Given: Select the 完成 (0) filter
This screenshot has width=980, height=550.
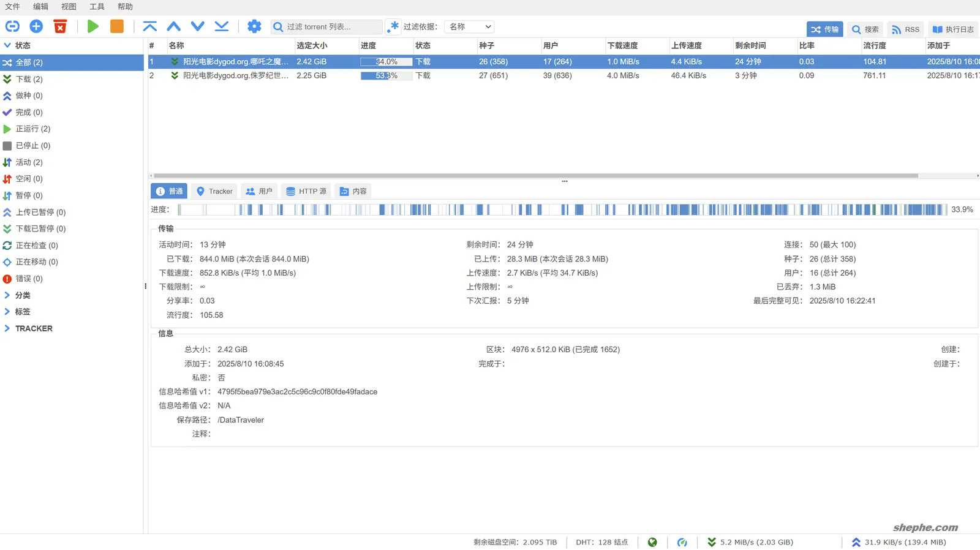Looking at the screenshot, I should [x=72, y=112].
